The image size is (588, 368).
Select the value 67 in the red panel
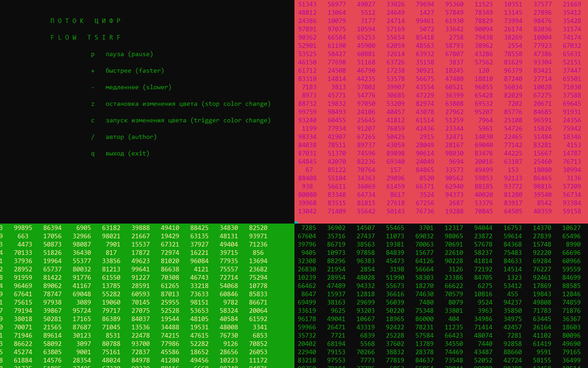(x=309, y=170)
